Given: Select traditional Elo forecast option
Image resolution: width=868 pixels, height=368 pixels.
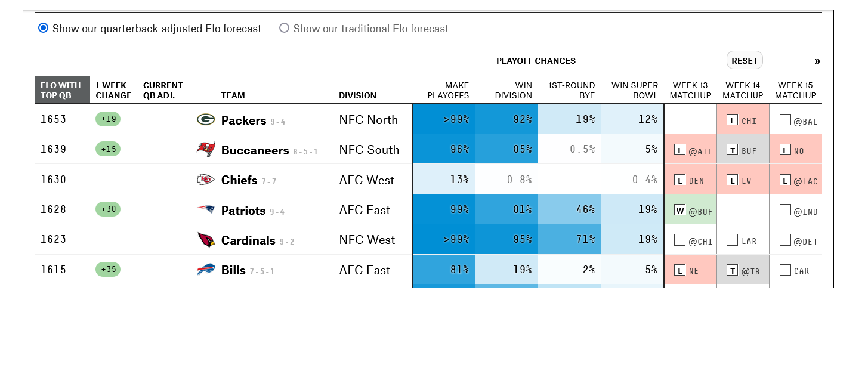Looking at the screenshot, I should 284,28.
